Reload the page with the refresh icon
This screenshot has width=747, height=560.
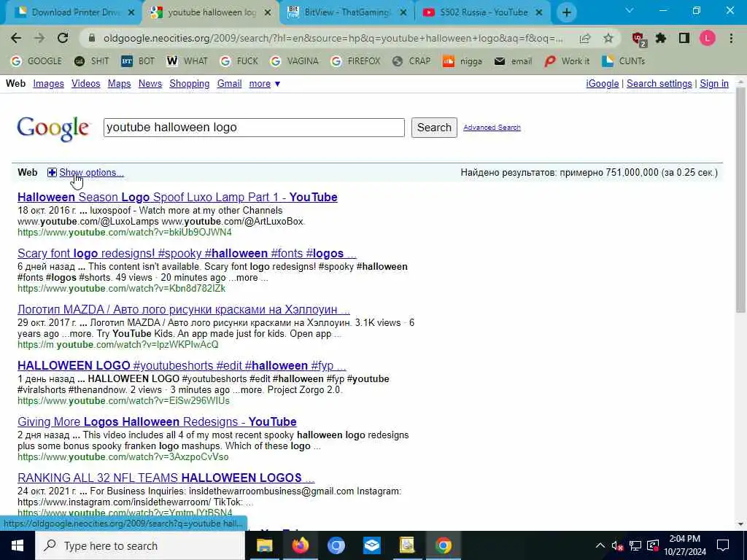point(63,38)
